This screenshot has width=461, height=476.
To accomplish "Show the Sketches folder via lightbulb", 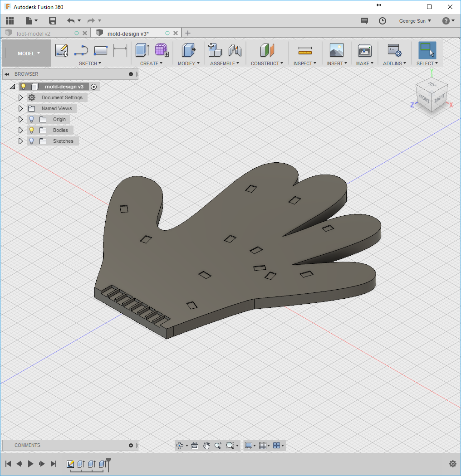I will click(x=32, y=141).
